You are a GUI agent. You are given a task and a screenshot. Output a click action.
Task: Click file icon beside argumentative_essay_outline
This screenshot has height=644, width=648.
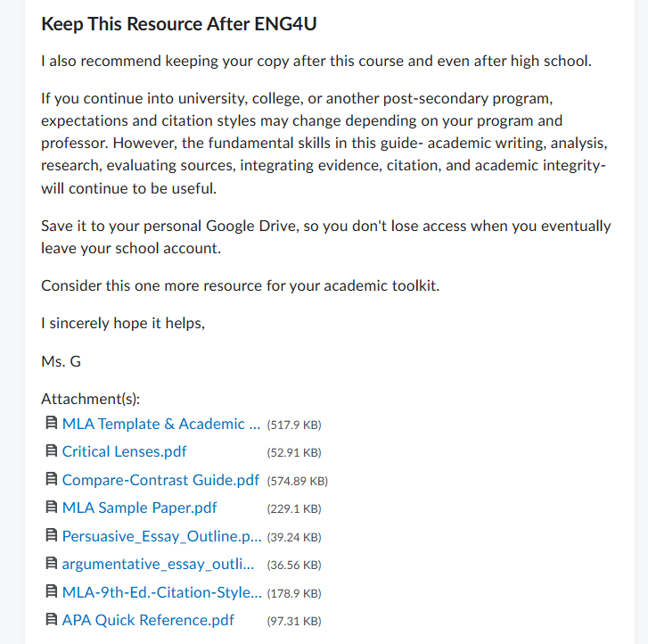click(x=51, y=564)
